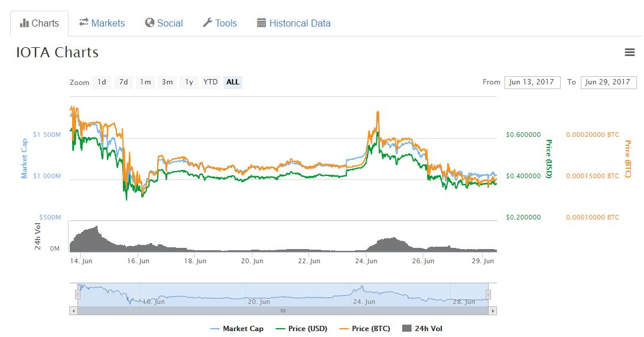Screen dimensions: 644x337
Task: Click the To date field Jun 29, 2017
Action: click(609, 82)
